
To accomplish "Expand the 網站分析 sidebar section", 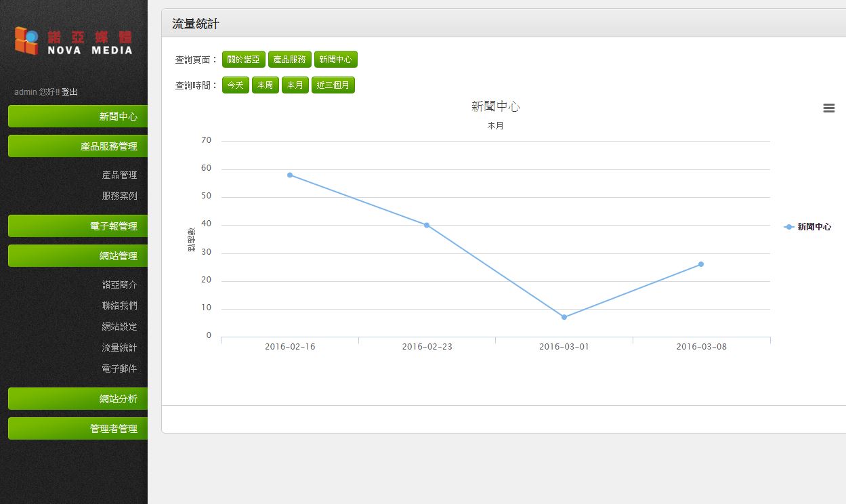I will [78, 399].
